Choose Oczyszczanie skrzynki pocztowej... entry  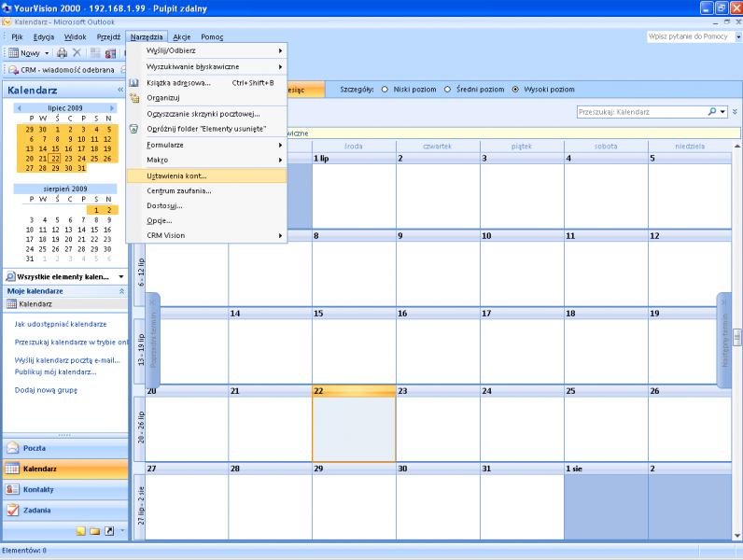click(206, 114)
